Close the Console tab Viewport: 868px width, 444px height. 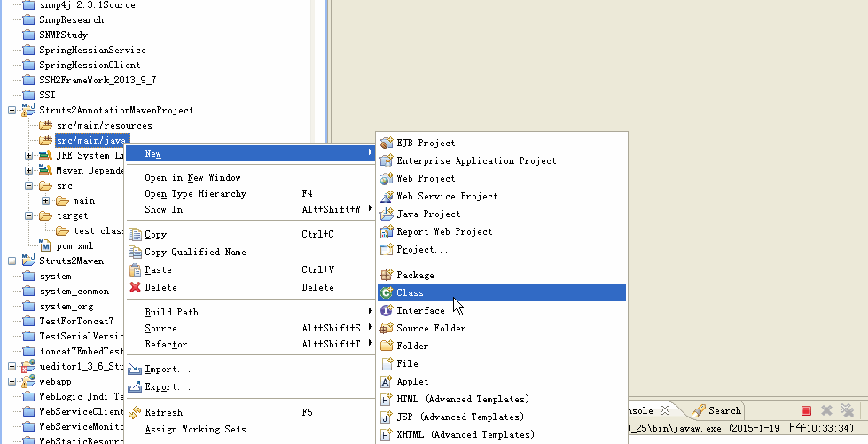pos(664,410)
